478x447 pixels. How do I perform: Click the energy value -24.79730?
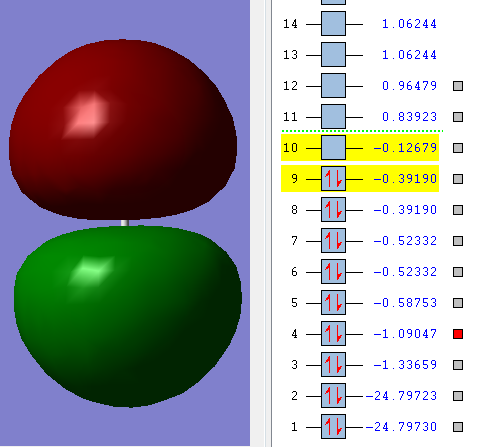(x=401, y=427)
